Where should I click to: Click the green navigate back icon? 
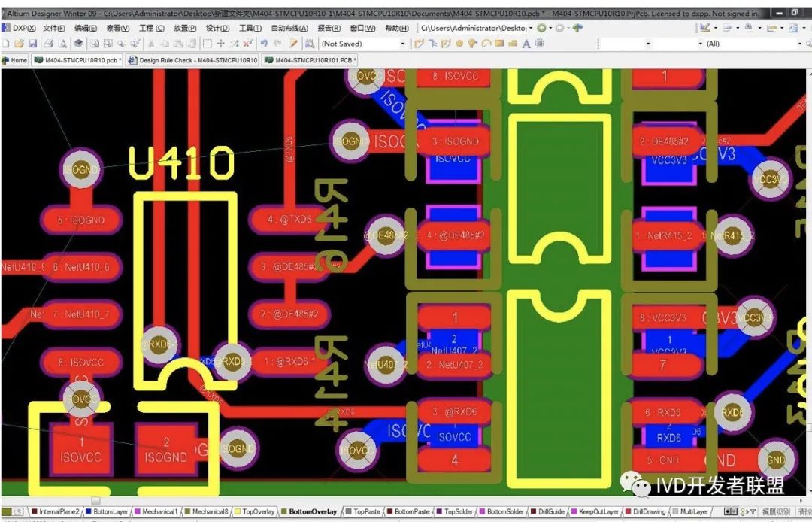pyautogui.click(x=541, y=28)
